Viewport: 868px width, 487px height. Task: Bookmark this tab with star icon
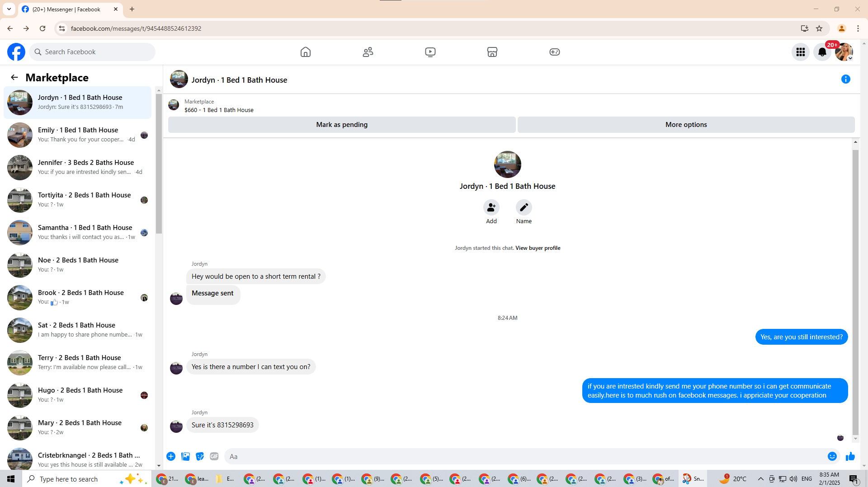pyautogui.click(x=819, y=28)
